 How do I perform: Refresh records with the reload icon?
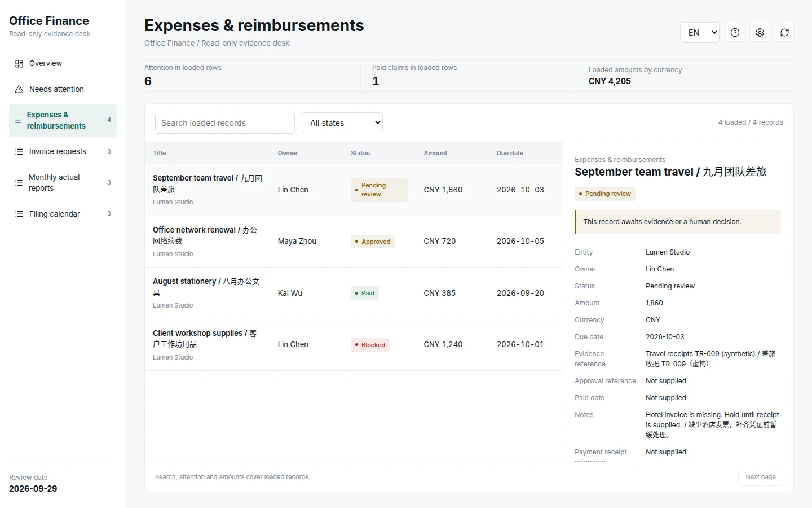pyautogui.click(x=784, y=32)
